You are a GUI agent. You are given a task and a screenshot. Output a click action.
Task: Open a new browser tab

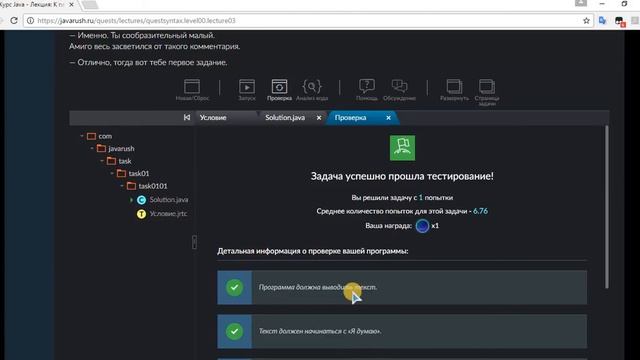(x=90, y=4)
